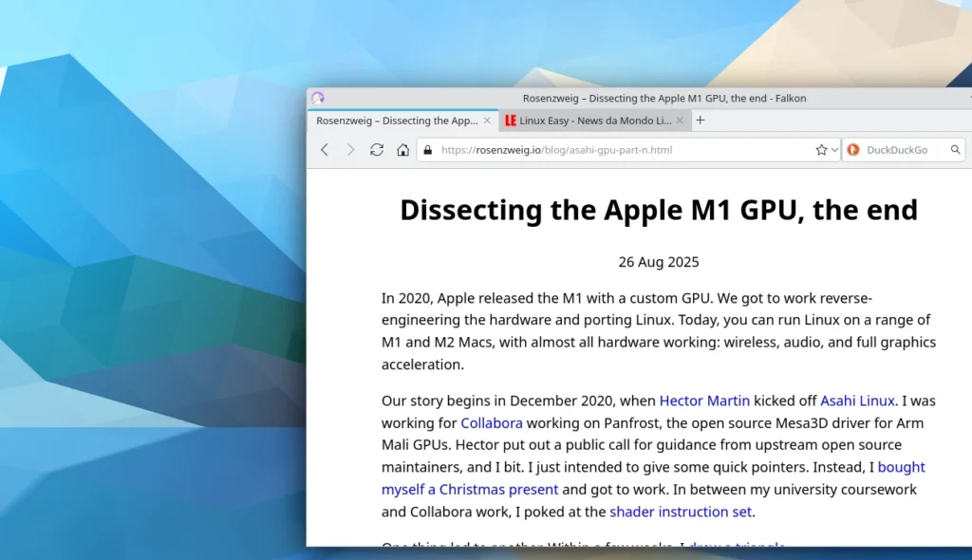This screenshot has height=560, width=972.
Task: Open a new tab with plus button
Action: (701, 121)
